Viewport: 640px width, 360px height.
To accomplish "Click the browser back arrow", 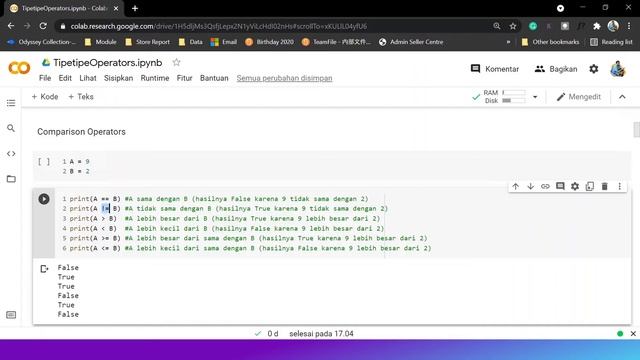I will [x=11, y=26].
